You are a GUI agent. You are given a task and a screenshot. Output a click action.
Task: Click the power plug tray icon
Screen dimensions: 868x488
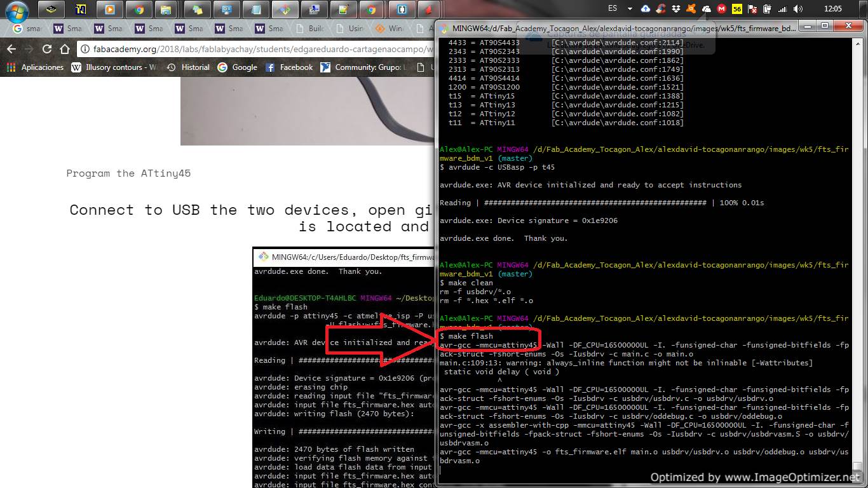(768, 9)
